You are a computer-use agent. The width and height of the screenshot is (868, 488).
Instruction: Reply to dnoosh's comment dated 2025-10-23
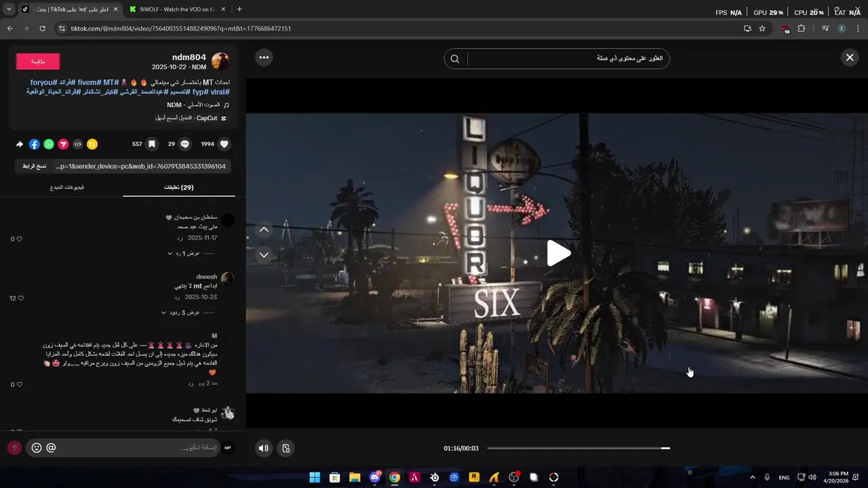pos(178,298)
